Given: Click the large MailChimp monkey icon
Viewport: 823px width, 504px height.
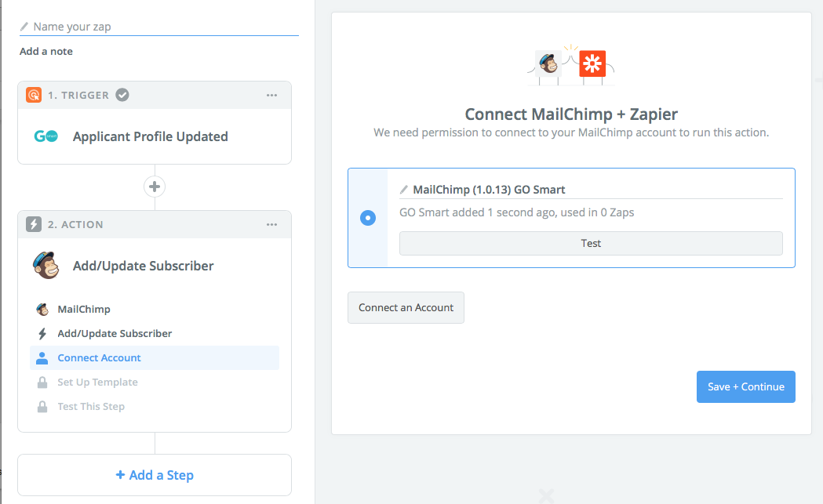Looking at the screenshot, I should coord(46,266).
